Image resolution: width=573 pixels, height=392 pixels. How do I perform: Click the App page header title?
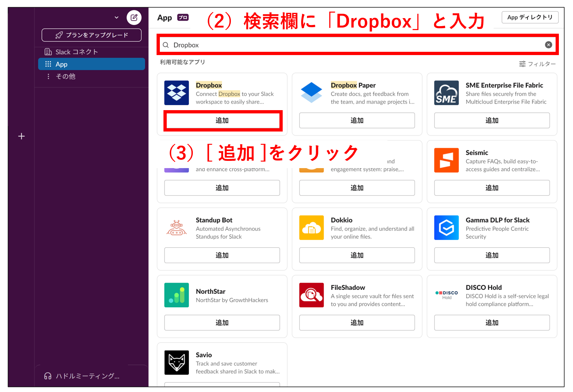pos(164,18)
